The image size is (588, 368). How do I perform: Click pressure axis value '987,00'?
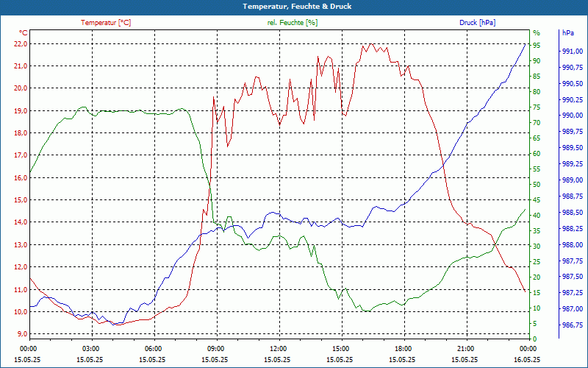(573, 308)
